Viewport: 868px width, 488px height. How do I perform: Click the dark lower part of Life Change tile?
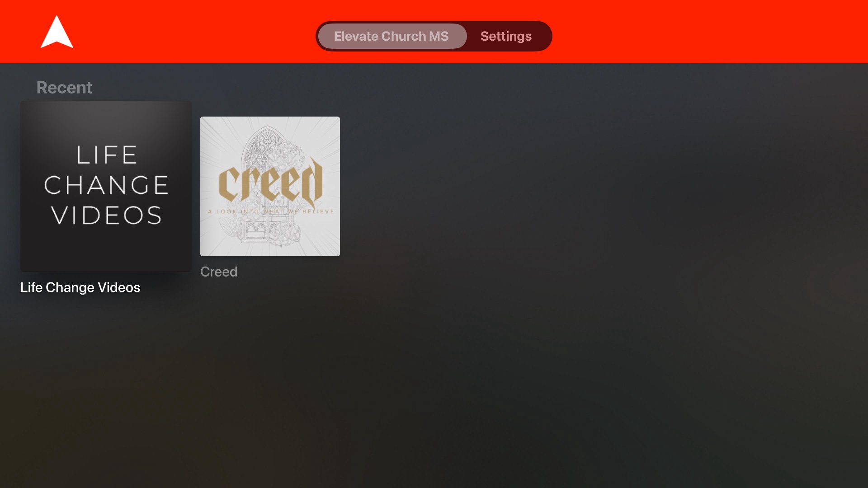click(x=106, y=251)
